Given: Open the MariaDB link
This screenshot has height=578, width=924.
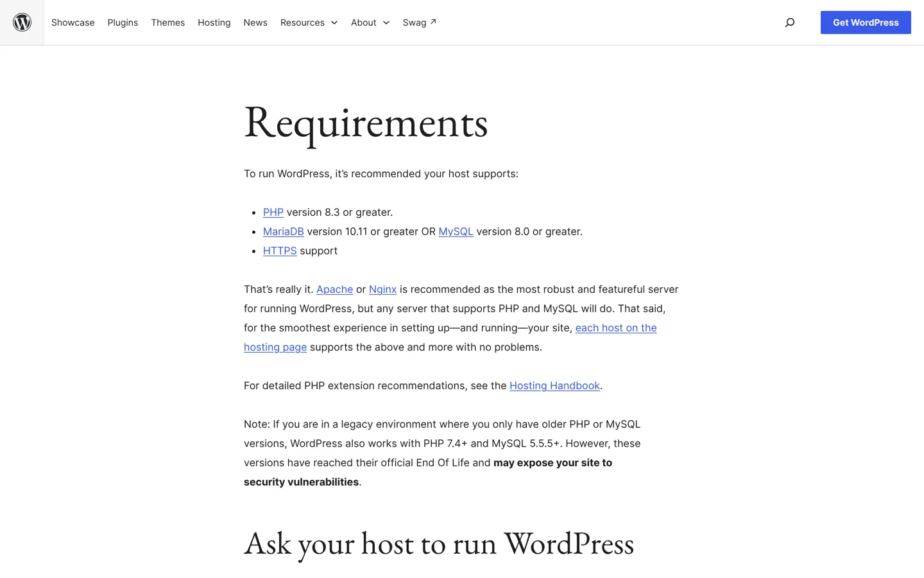Looking at the screenshot, I should tap(284, 231).
